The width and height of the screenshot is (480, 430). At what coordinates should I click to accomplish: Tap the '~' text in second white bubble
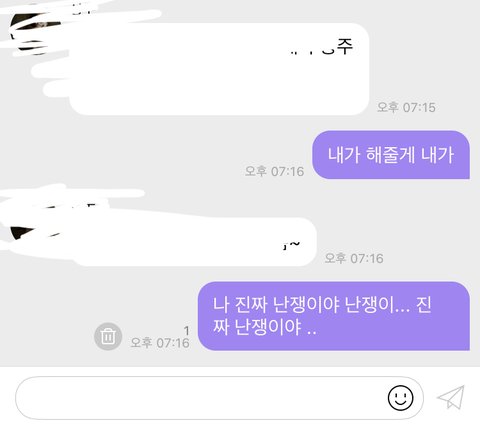(x=294, y=244)
